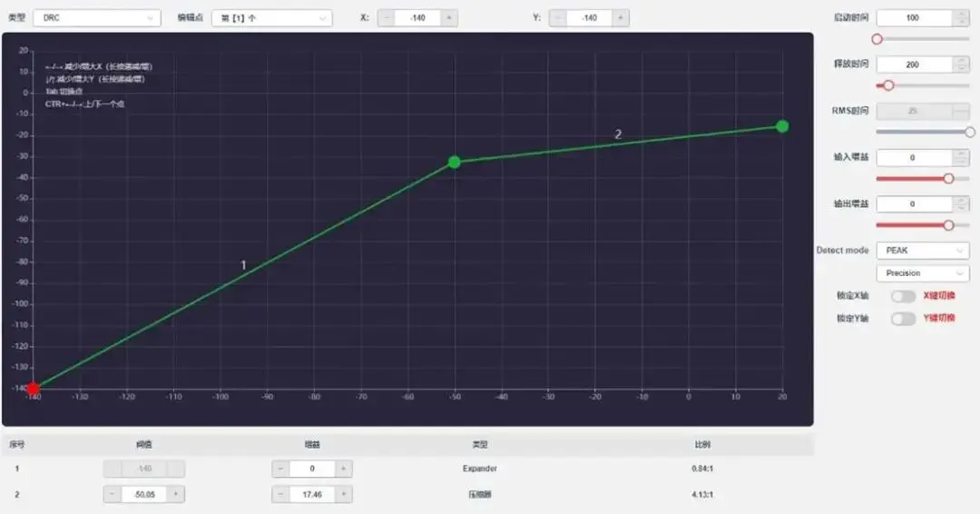Click the 压缩器 type cell in row 2

tap(480, 495)
